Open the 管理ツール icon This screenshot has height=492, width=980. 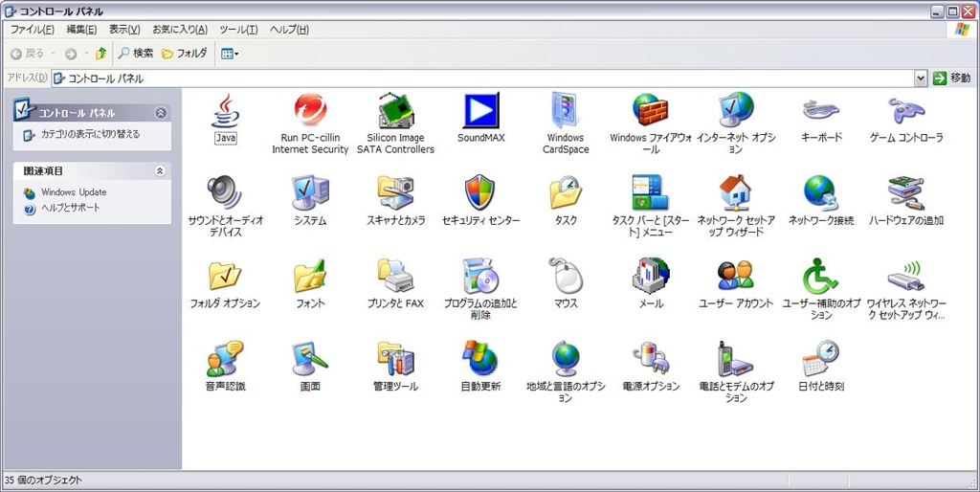(395, 358)
